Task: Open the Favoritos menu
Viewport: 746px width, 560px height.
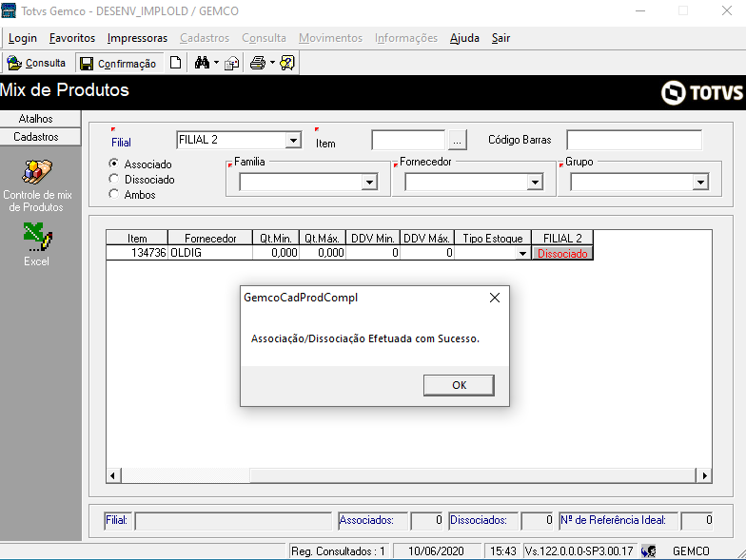Action: click(72, 38)
